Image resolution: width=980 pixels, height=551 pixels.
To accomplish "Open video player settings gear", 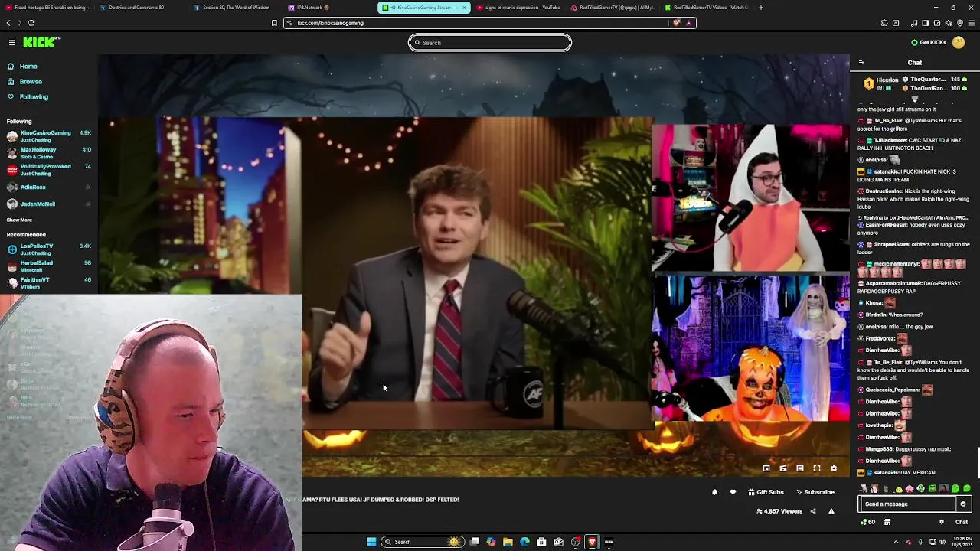I will (834, 468).
